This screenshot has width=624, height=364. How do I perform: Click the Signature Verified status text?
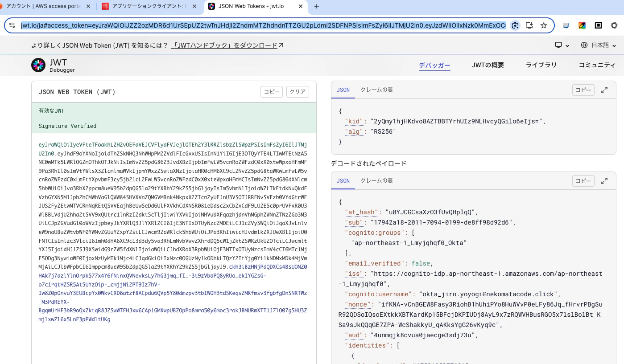tap(67, 126)
